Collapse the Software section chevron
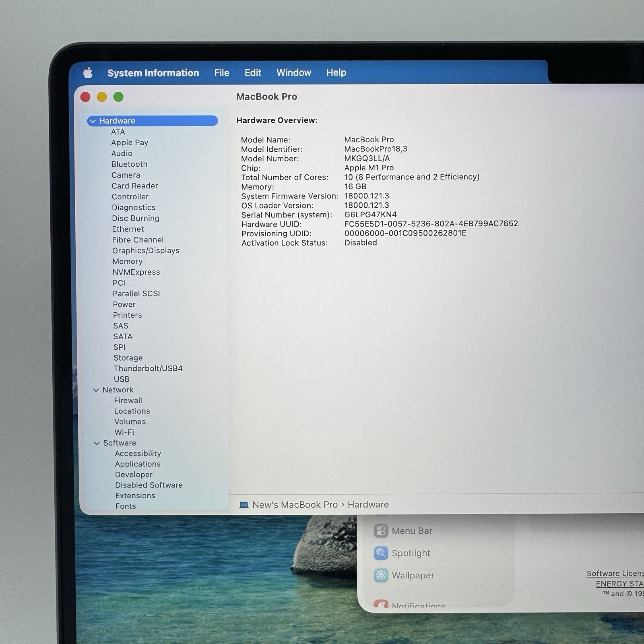Image resolution: width=644 pixels, height=644 pixels. [97, 443]
